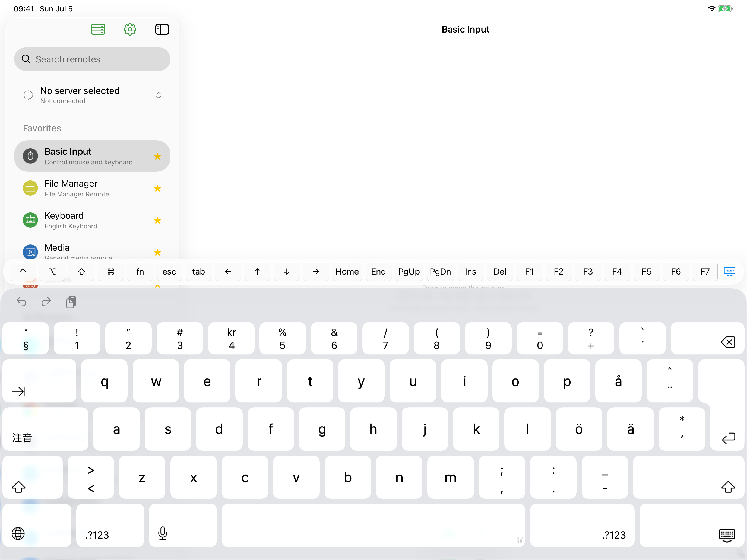
Task: Tap the right arrow key
Action: tap(316, 271)
